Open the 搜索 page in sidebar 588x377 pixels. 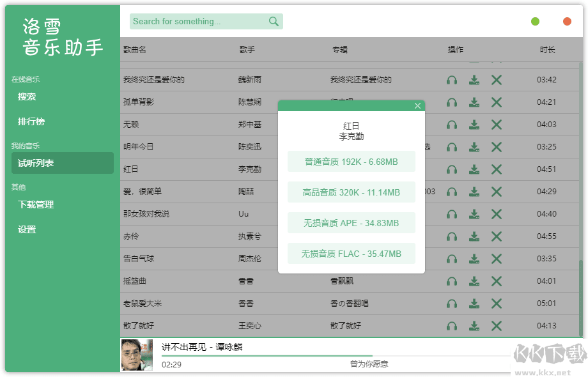(x=27, y=97)
